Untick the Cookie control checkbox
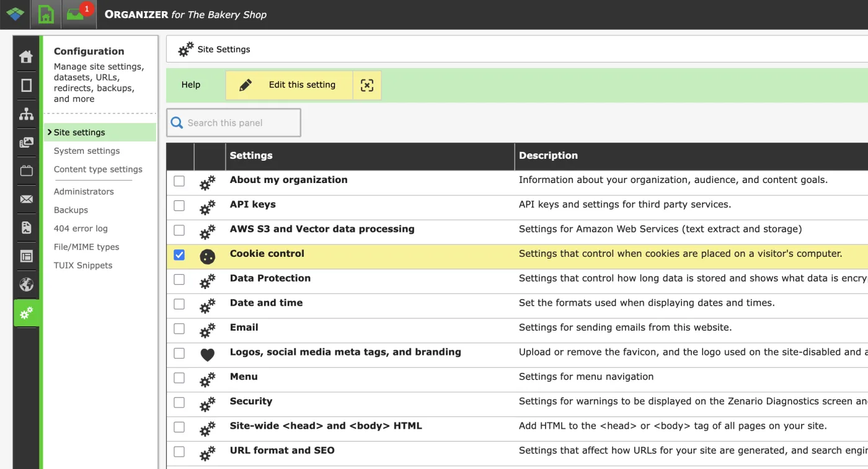The width and height of the screenshot is (868, 469). pos(179,255)
